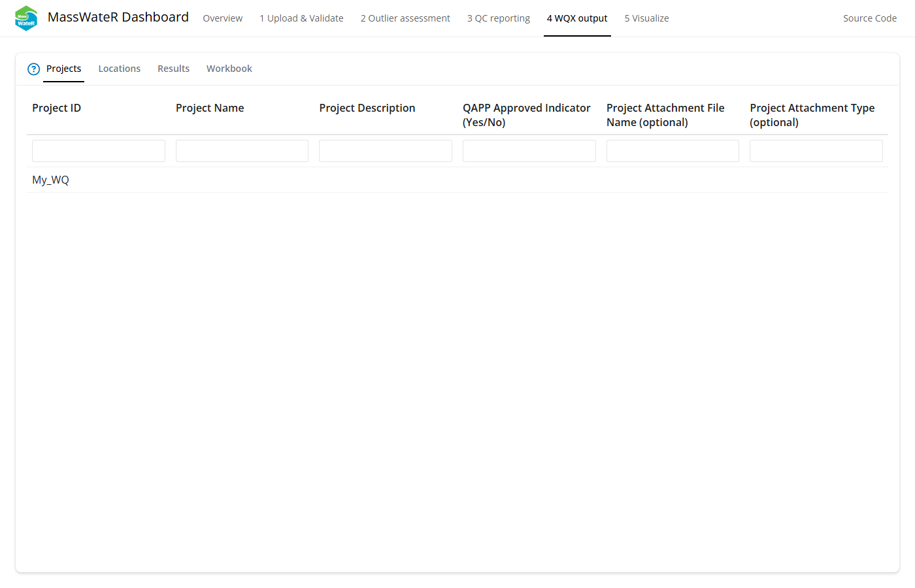Focus the Project Attachment Type filter field
This screenshot has width=915, height=588.
(816, 151)
